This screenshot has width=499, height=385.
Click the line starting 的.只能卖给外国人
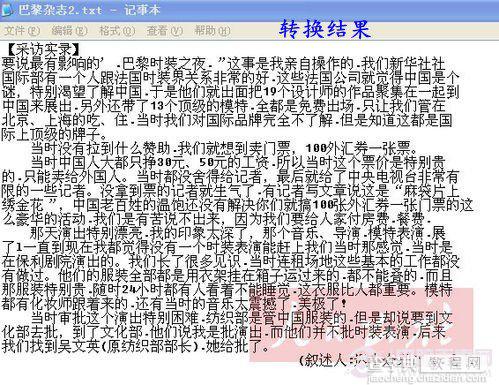230,176
